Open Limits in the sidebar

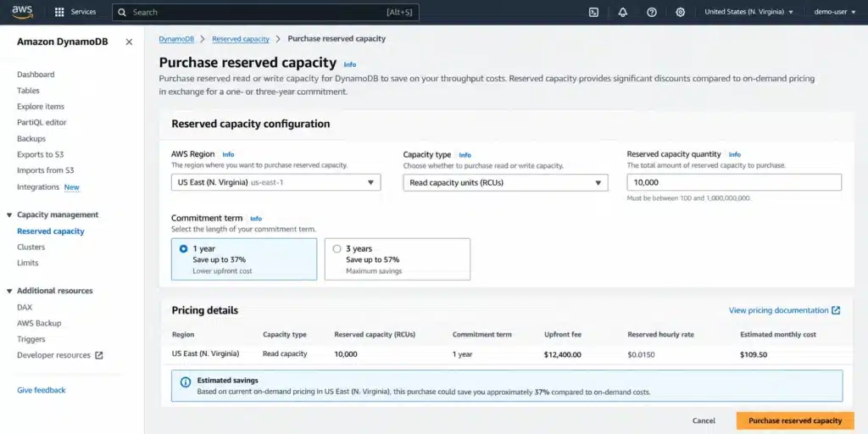[28, 263]
